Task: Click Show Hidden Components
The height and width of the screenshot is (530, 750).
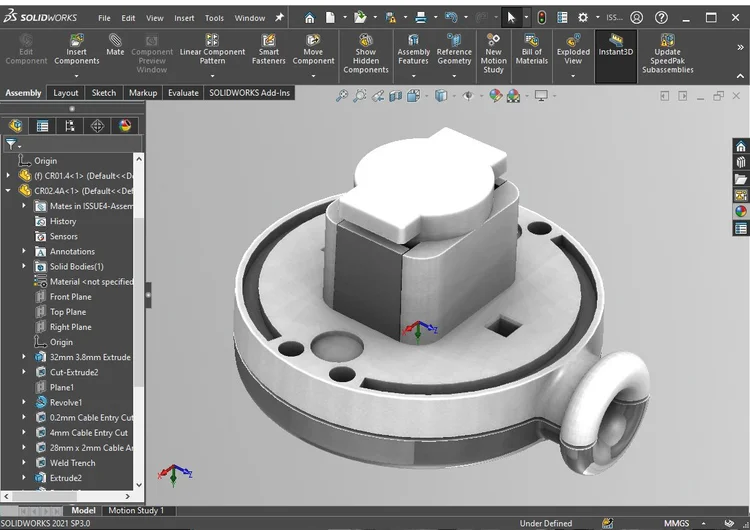Action: coord(366,54)
